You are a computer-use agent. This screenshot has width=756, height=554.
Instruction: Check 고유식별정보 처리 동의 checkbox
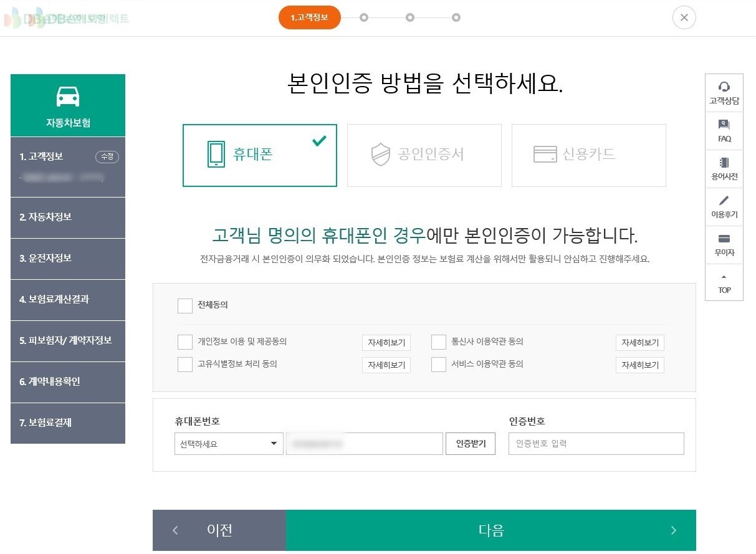coord(185,365)
